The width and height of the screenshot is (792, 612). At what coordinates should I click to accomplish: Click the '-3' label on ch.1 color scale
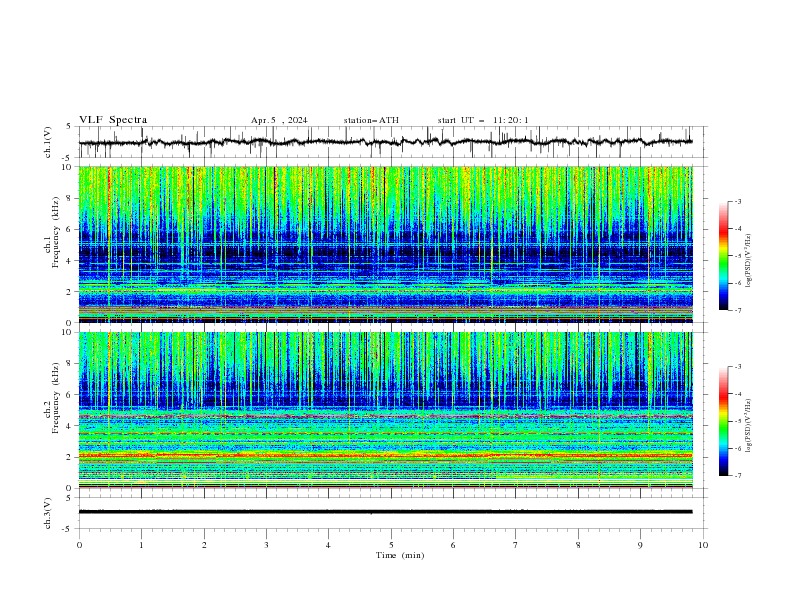point(737,201)
